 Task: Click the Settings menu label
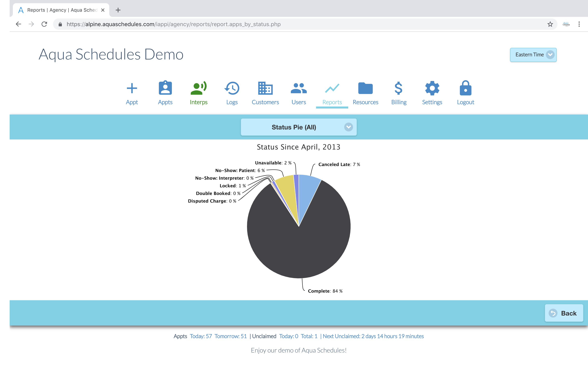(x=432, y=102)
